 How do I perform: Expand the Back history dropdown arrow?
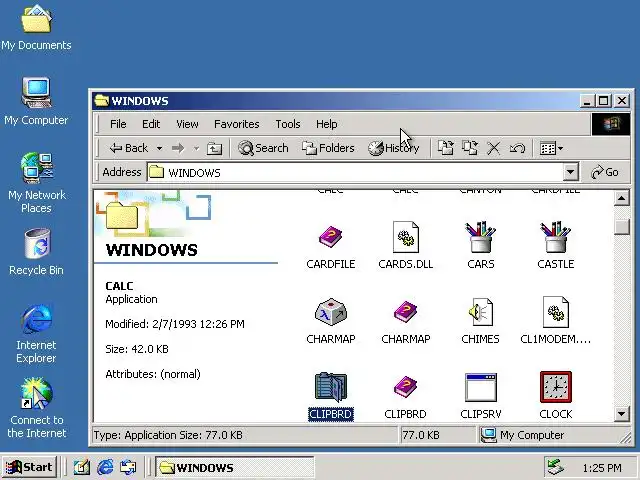click(160, 149)
